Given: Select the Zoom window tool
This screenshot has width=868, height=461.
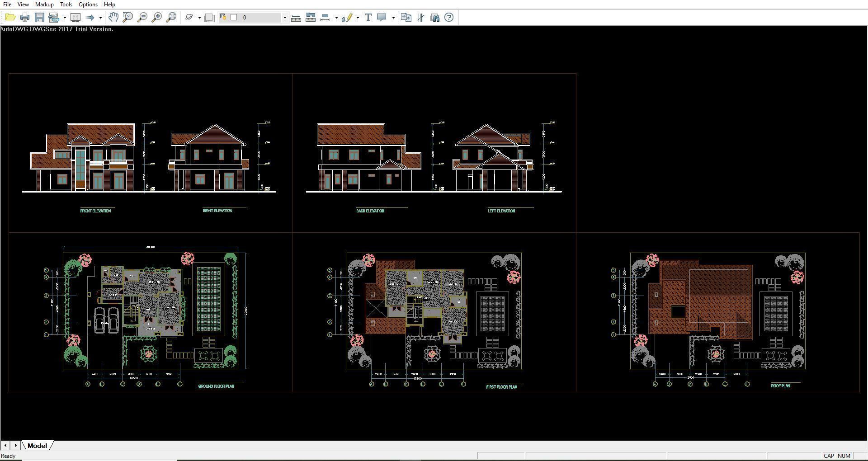Looking at the screenshot, I should [x=127, y=18].
